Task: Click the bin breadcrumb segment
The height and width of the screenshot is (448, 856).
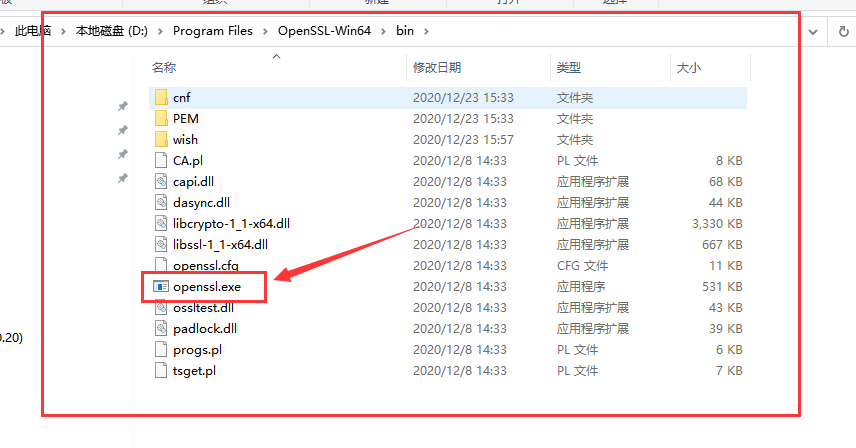Action: 405,31
